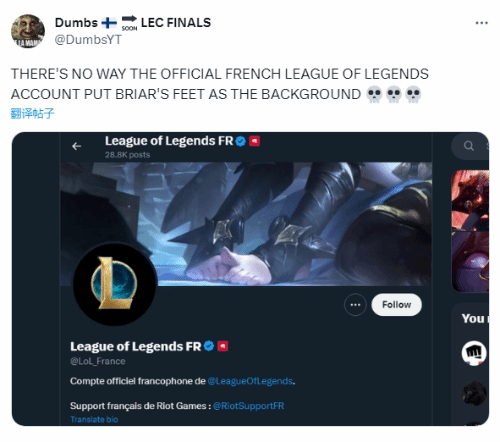
Task: Click the search magnifier icon
Action: click(x=469, y=146)
